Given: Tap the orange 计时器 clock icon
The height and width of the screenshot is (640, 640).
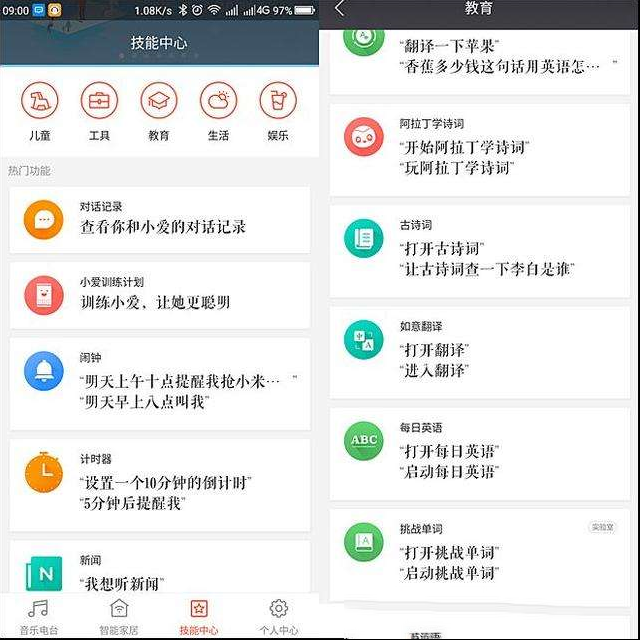Looking at the screenshot, I should (x=44, y=472).
